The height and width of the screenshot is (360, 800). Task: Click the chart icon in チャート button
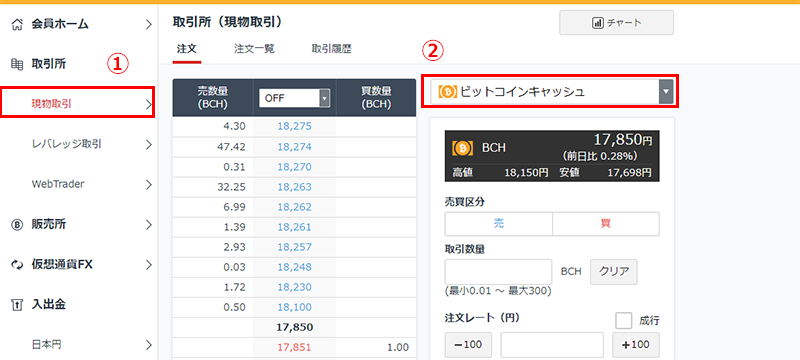pyautogui.click(x=597, y=23)
